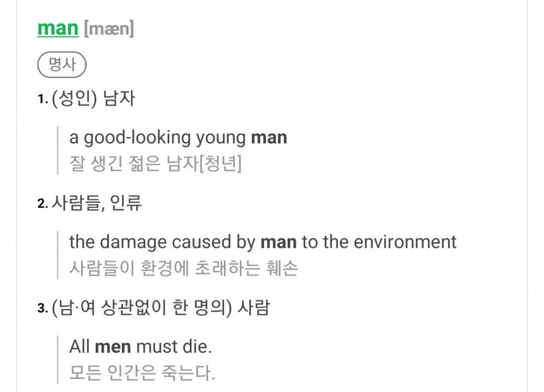The image size is (544, 392).
Task: Click the number 3. list marker
Action: [x=42, y=308]
